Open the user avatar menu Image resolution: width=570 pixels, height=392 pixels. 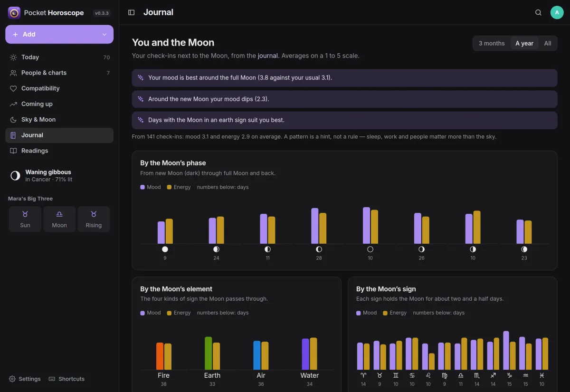coord(557,12)
